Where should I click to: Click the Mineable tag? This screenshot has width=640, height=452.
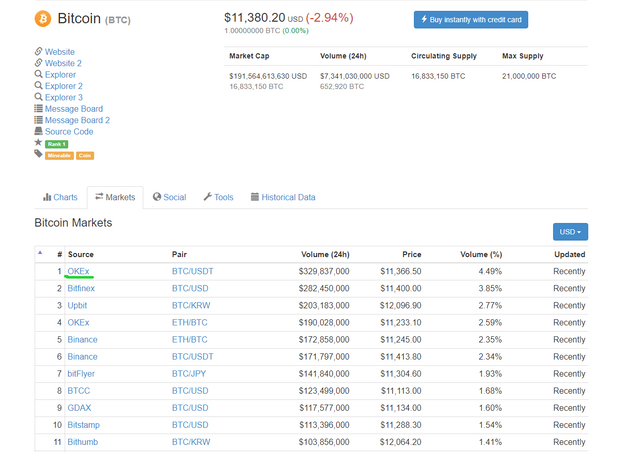coord(59,156)
